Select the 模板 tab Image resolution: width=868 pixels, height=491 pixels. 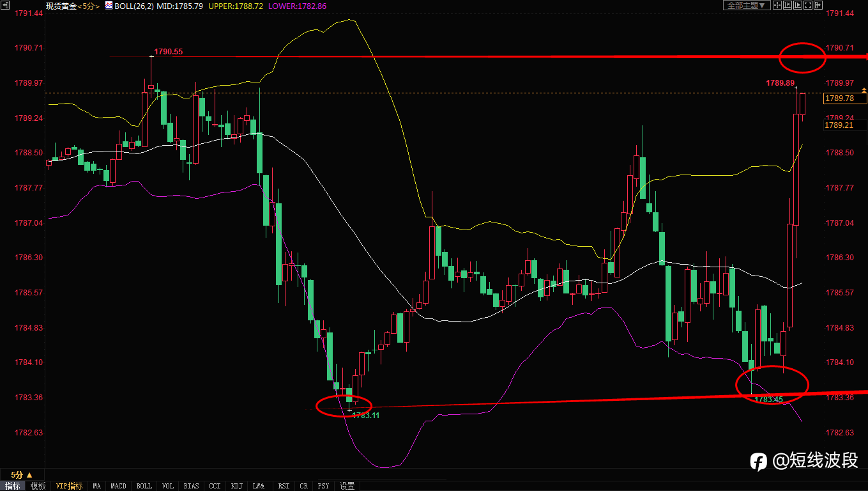pyautogui.click(x=38, y=486)
